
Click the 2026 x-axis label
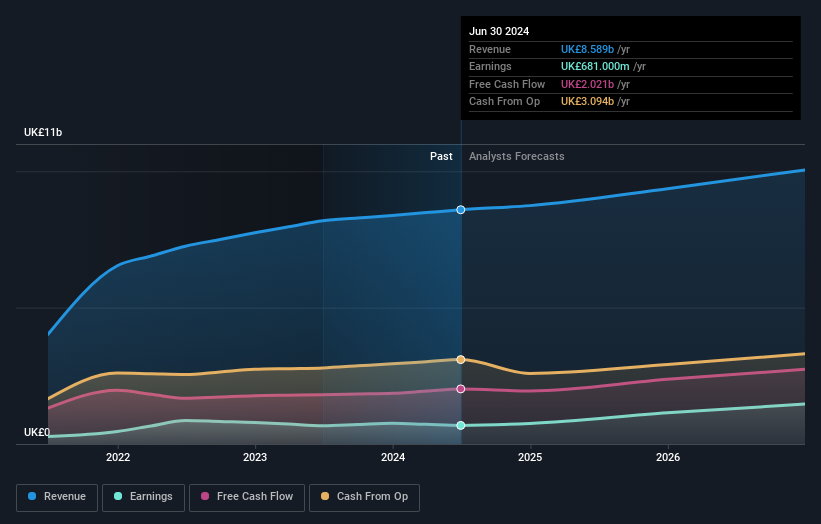[x=668, y=458]
